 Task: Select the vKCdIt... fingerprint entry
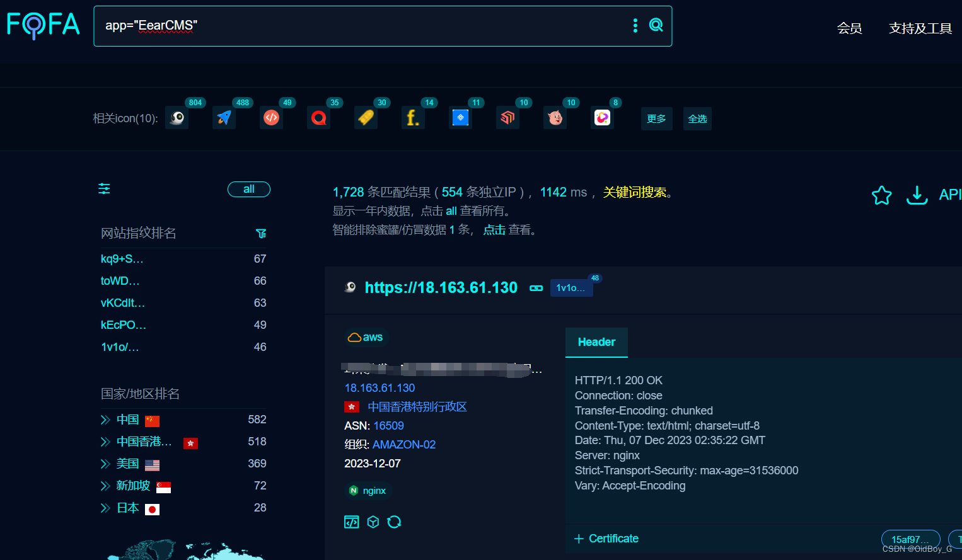(123, 303)
